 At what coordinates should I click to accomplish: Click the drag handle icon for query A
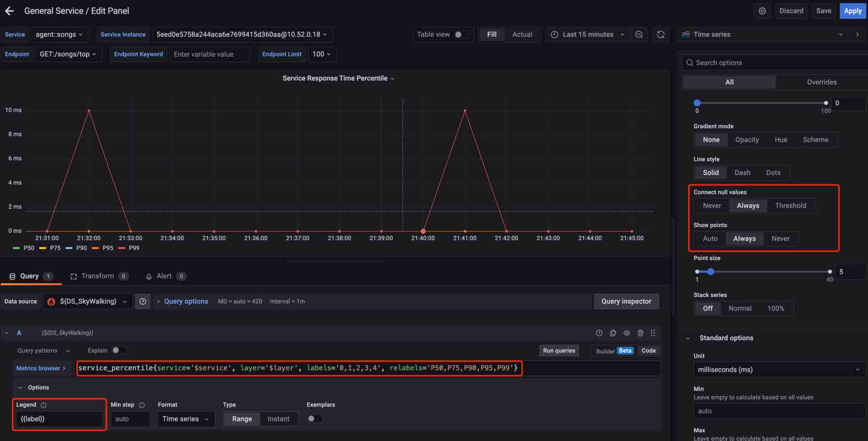click(653, 333)
